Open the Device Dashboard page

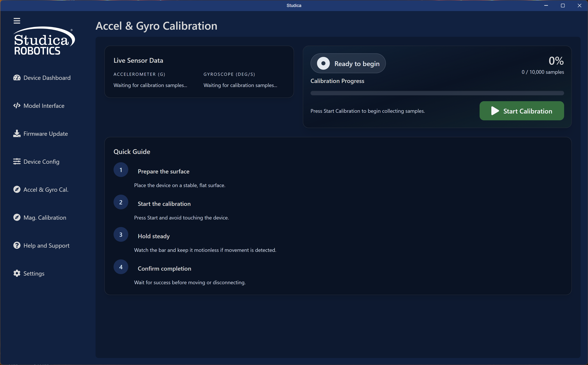coord(47,78)
